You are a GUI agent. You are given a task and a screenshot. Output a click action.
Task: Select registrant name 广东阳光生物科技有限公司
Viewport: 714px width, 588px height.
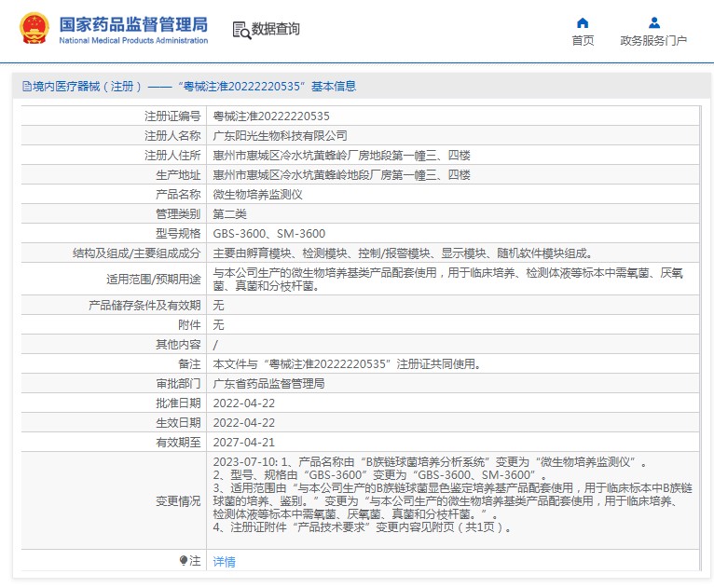click(280, 136)
